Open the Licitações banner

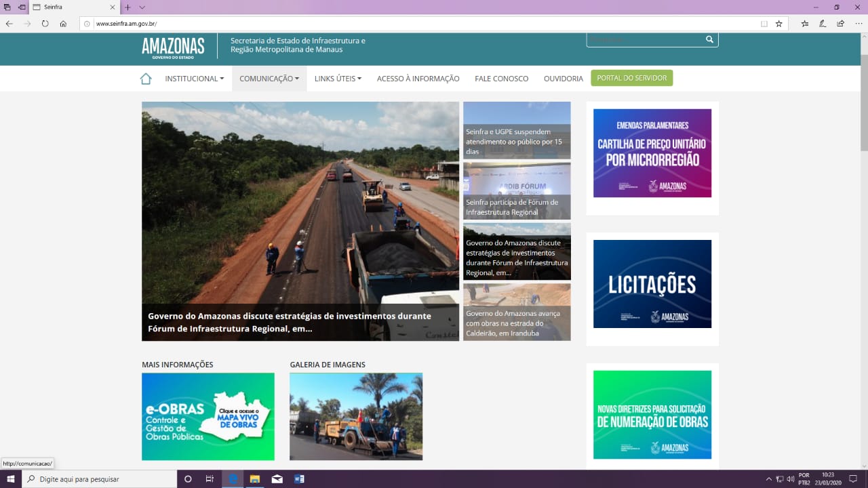click(x=652, y=284)
